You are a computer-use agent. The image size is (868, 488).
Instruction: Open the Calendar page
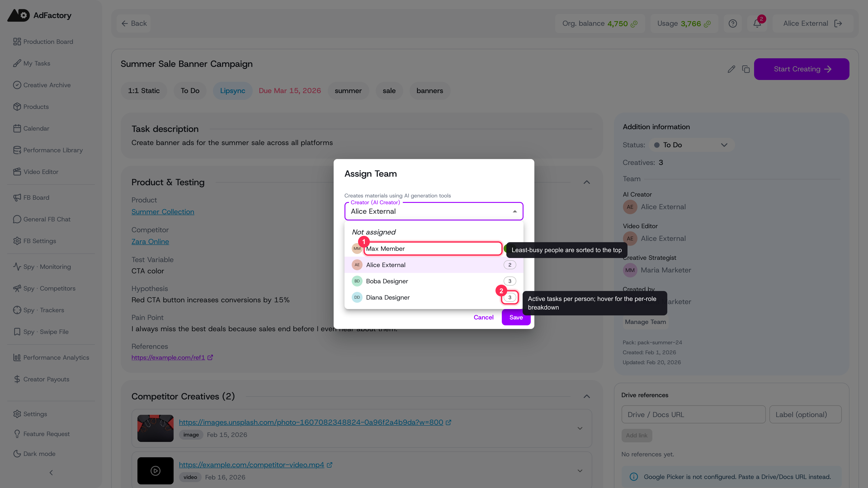click(31, 128)
